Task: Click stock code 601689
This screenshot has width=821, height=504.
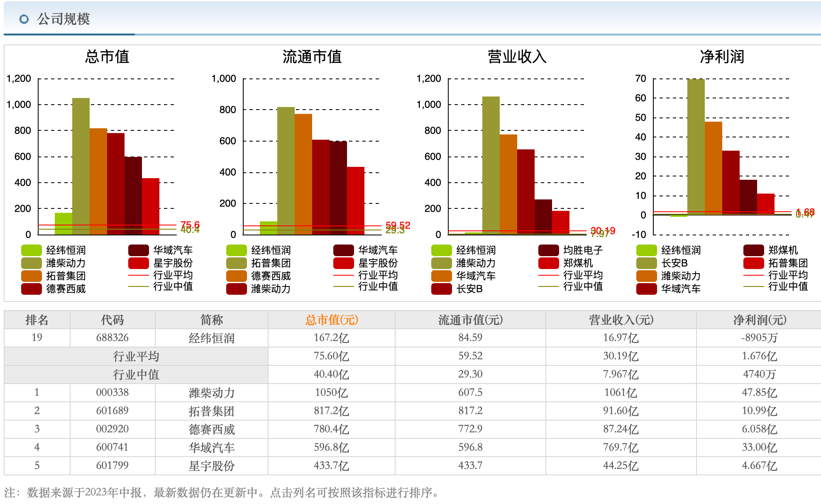Action: pos(112,411)
